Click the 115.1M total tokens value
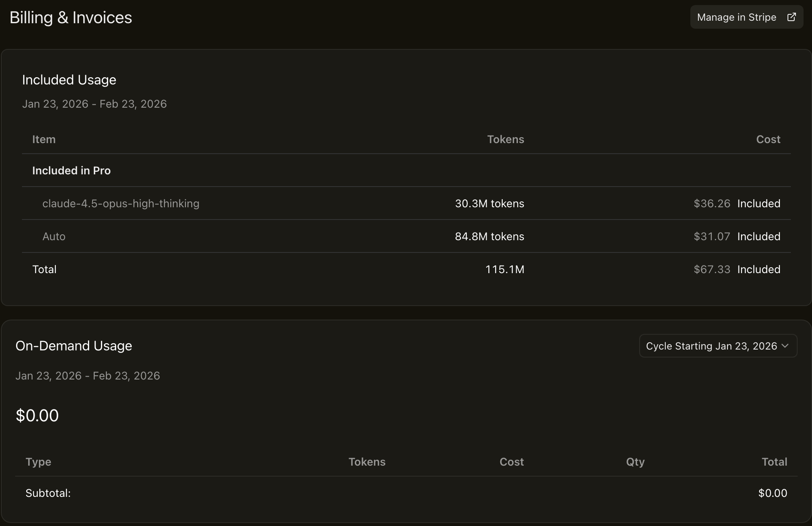 coord(504,269)
